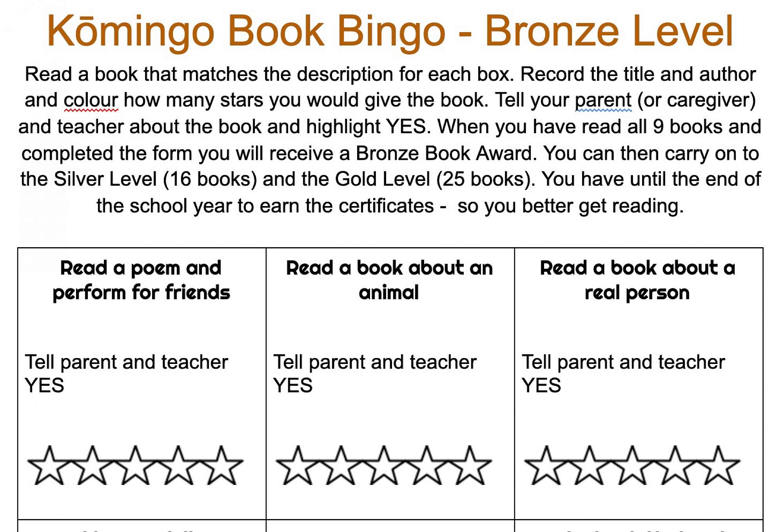
Task: Click the fifth star in the poem box
Action: click(221, 467)
